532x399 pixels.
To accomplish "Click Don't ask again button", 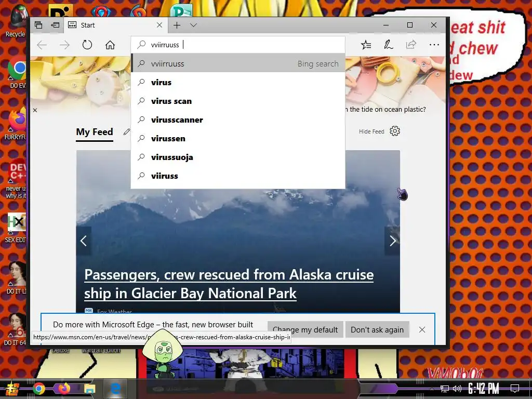I will coord(377,330).
